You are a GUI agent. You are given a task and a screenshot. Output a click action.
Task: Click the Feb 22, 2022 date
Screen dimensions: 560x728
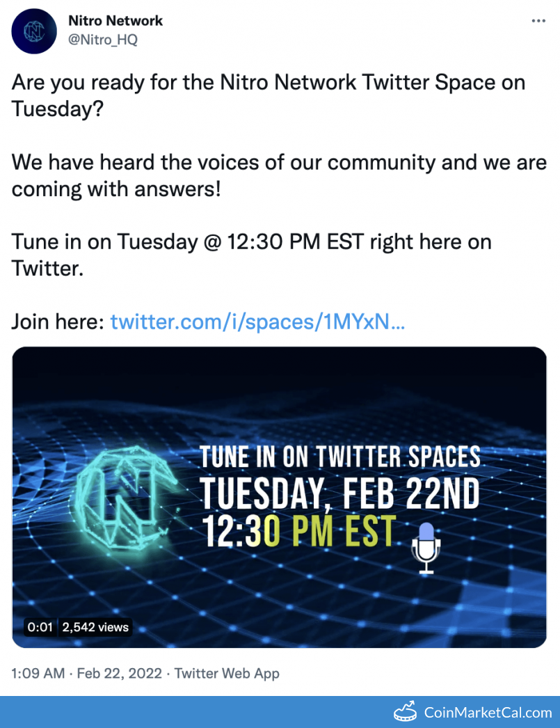pos(119,673)
